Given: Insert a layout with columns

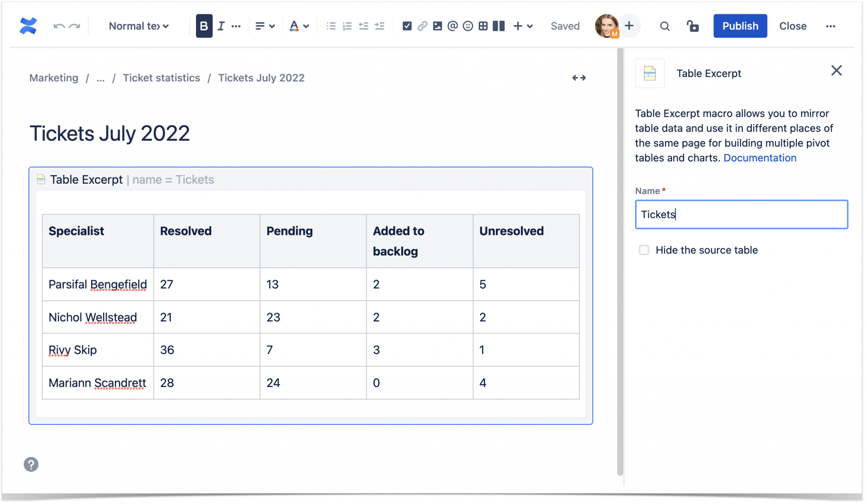Looking at the screenshot, I should pyautogui.click(x=498, y=26).
